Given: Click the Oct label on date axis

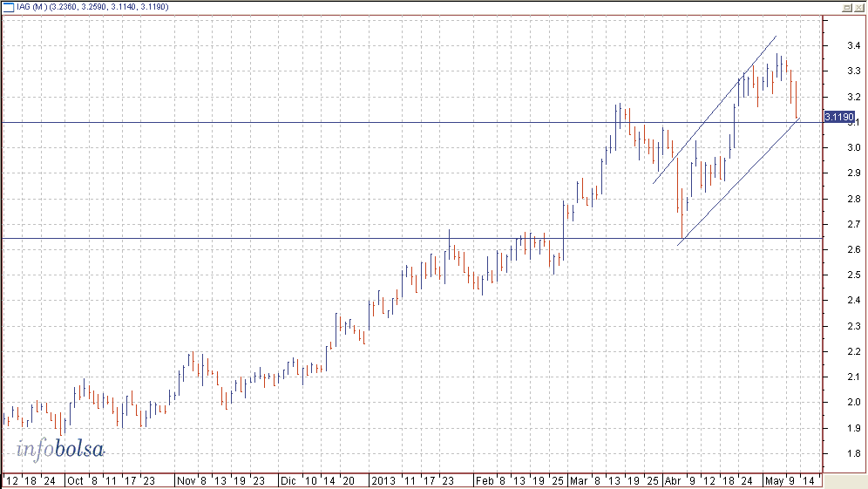Looking at the screenshot, I should (x=75, y=480).
